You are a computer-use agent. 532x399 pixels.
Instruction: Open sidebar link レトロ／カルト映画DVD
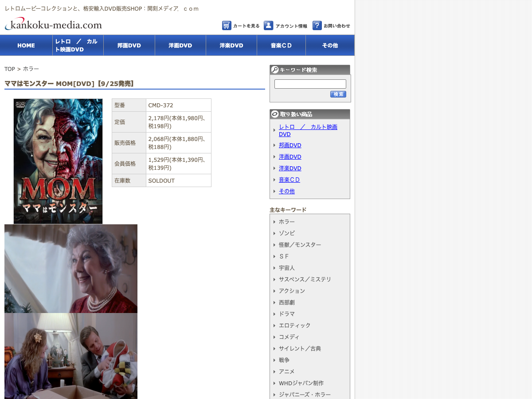coord(308,130)
